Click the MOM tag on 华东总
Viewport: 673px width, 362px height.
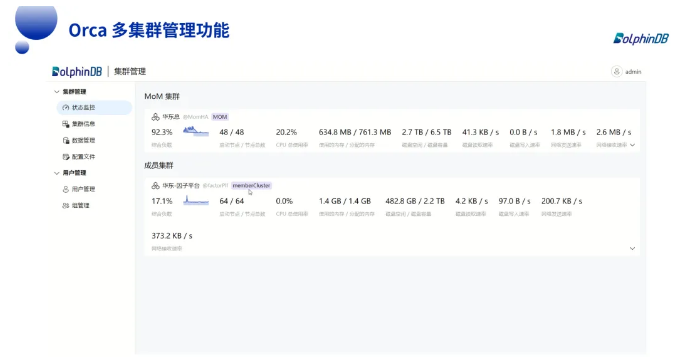[220, 117]
